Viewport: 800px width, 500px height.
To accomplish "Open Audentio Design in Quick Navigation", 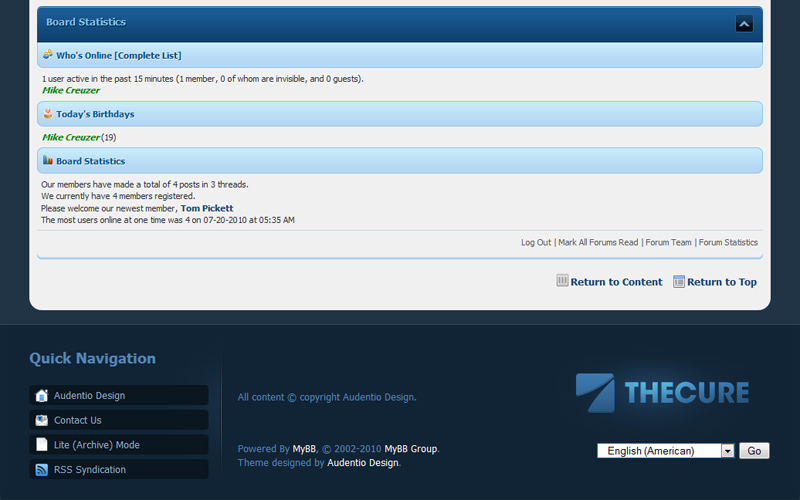I will pos(119,395).
